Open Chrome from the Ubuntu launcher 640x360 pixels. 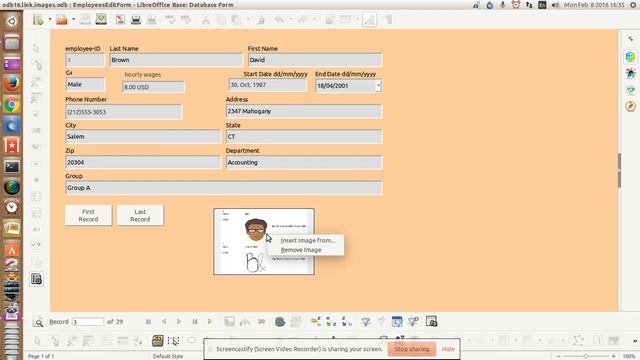click(12, 104)
